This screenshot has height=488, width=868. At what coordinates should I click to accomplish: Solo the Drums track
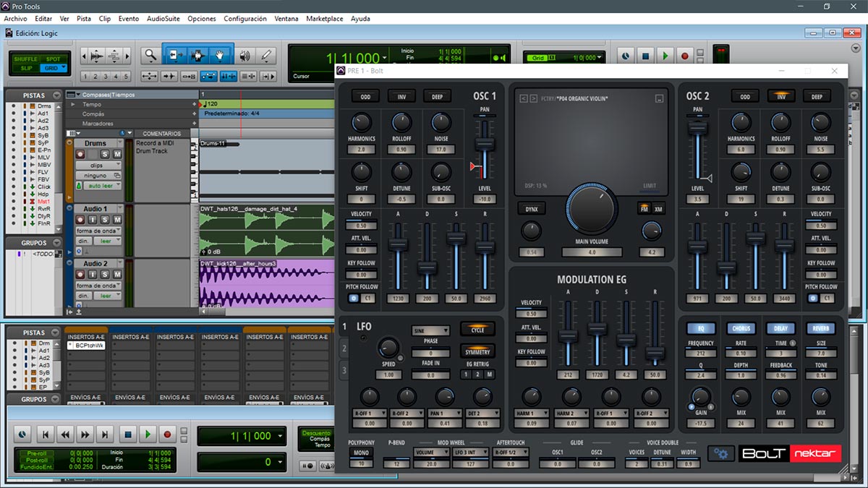(x=105, y=154)
